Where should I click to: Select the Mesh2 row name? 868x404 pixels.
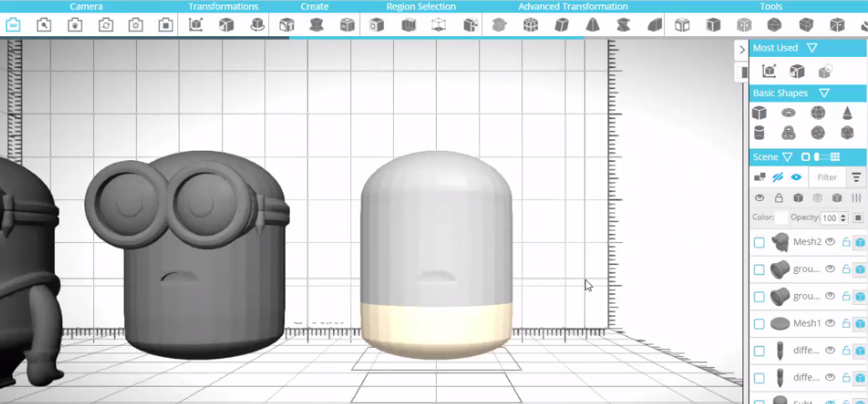point(807,242)
